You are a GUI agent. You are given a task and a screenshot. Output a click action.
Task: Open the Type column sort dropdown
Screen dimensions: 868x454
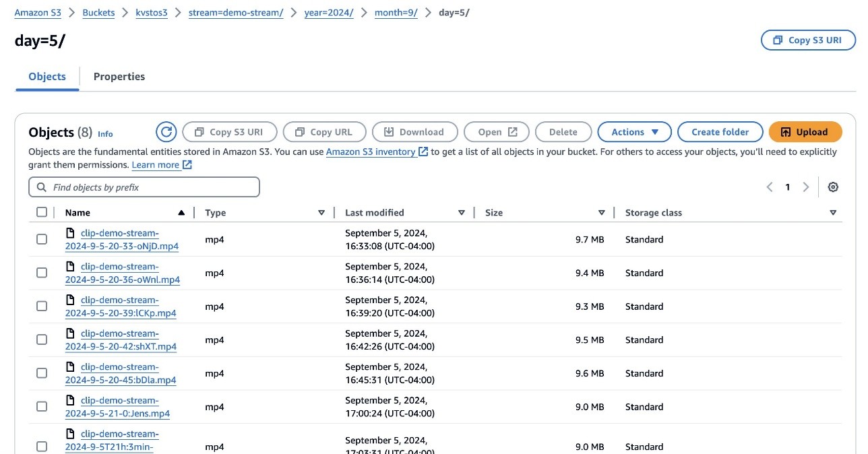pos(321,213)
